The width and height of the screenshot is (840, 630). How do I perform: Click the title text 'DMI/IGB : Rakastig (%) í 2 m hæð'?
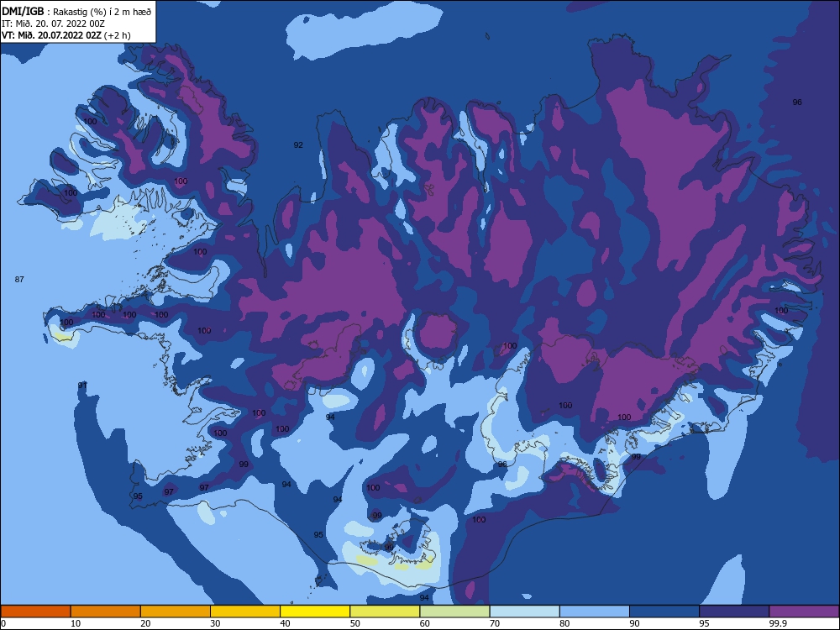coord(76,12)
